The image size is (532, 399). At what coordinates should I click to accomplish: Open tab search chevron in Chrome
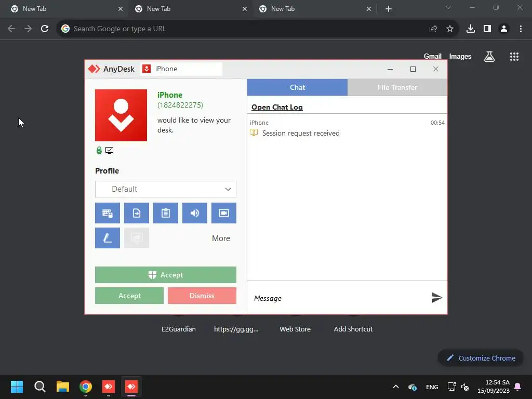pyautogui.click(x=448, y=7)
